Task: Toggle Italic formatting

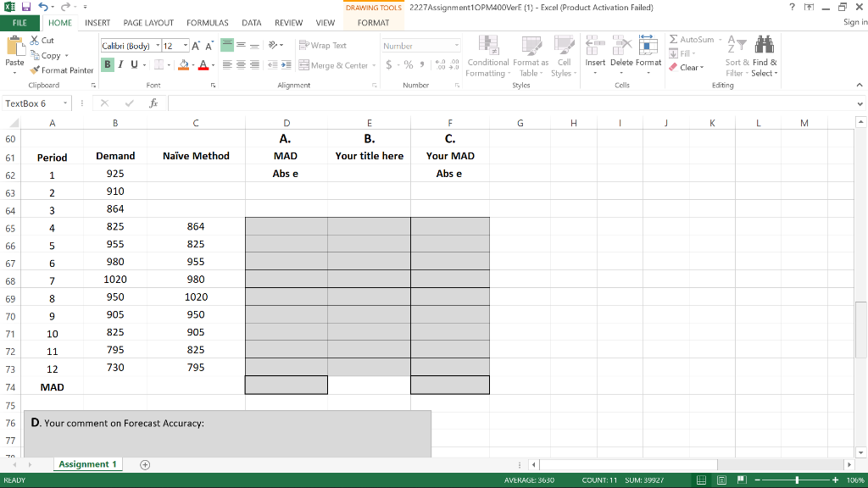Action: (x=120, y=64)
